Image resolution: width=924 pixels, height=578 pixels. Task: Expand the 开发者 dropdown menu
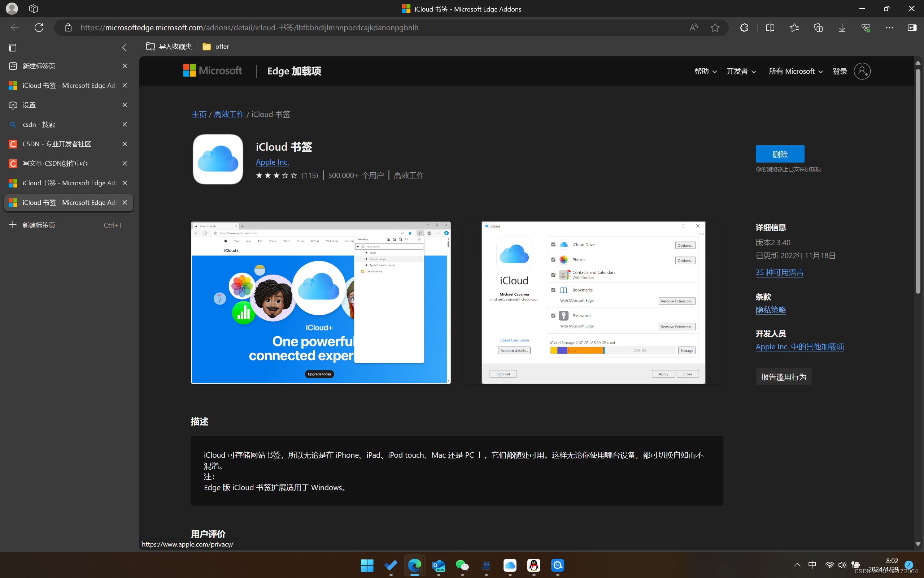pos(741,71)
